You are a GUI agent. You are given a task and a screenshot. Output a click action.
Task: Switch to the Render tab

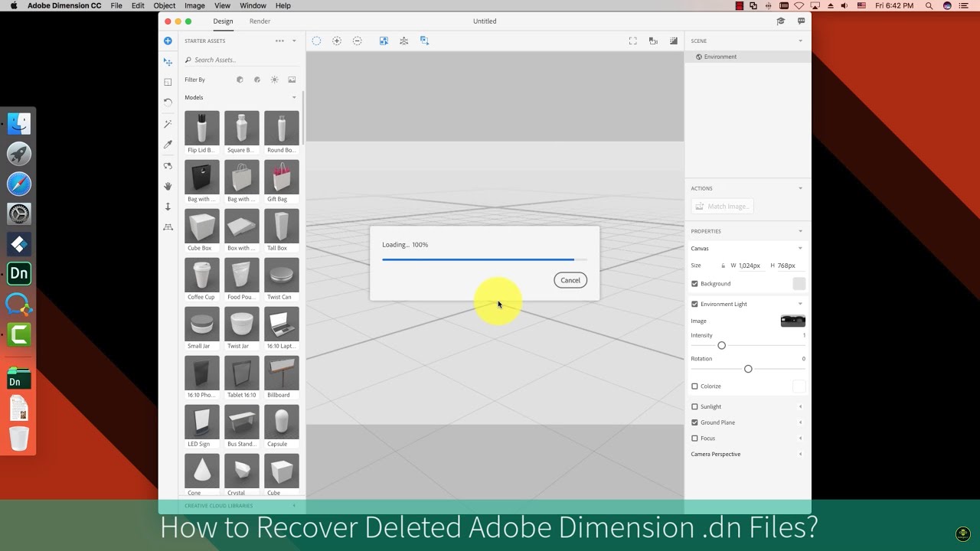(x=260, y=21)
